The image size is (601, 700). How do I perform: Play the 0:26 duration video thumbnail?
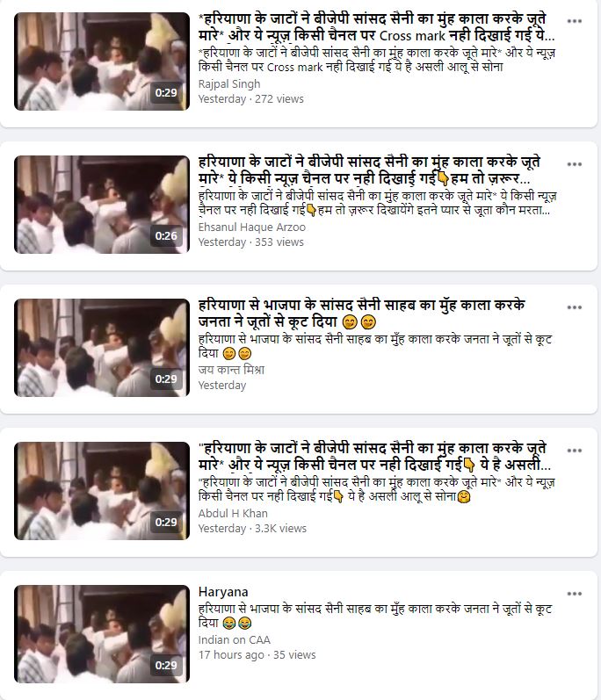(102, 205)
